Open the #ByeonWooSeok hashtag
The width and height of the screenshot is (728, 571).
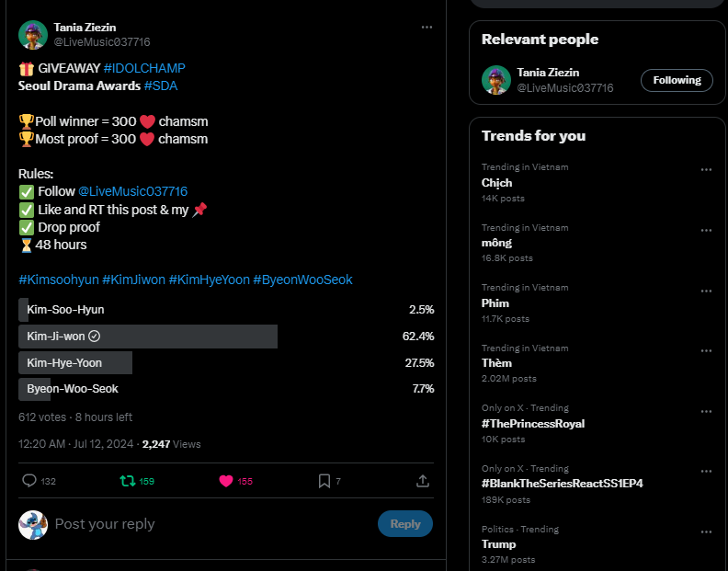point(302,280)
